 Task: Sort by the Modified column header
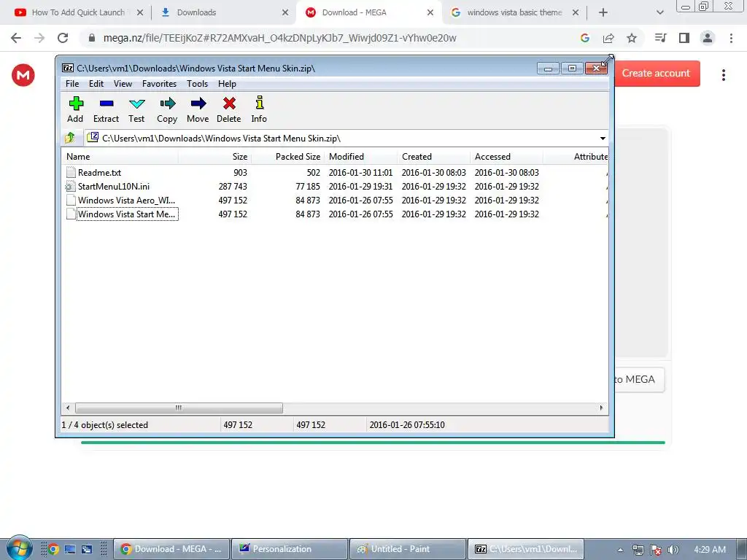360,157
